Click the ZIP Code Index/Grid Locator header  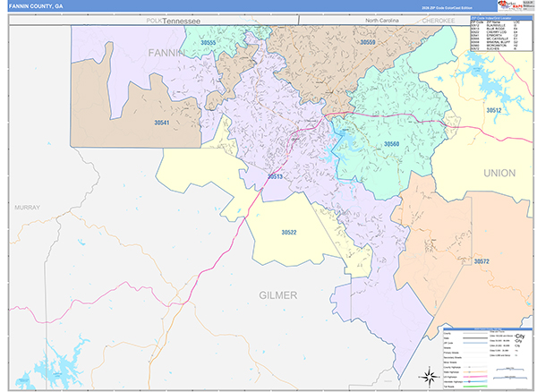point(501,18)
